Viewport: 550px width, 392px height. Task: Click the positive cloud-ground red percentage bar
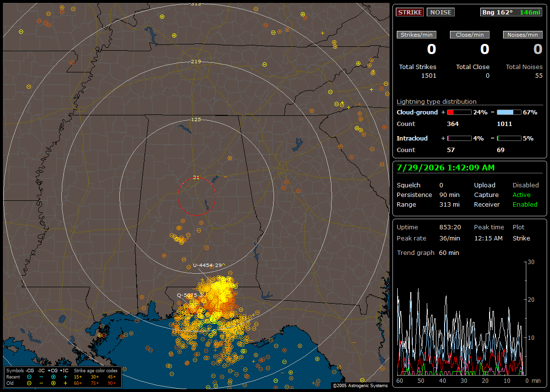[459, 112]
